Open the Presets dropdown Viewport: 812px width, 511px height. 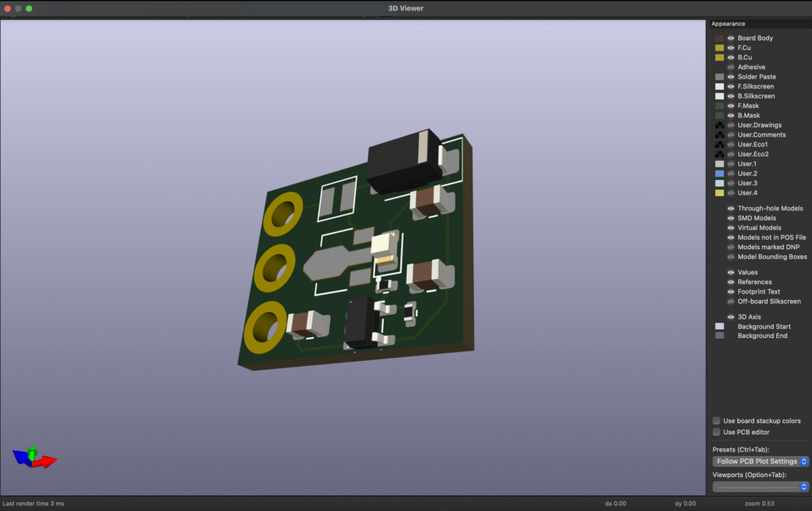coord(760,461)
